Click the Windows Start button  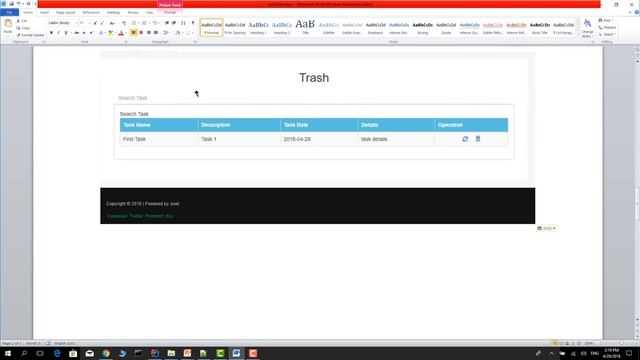coord(7,353)
